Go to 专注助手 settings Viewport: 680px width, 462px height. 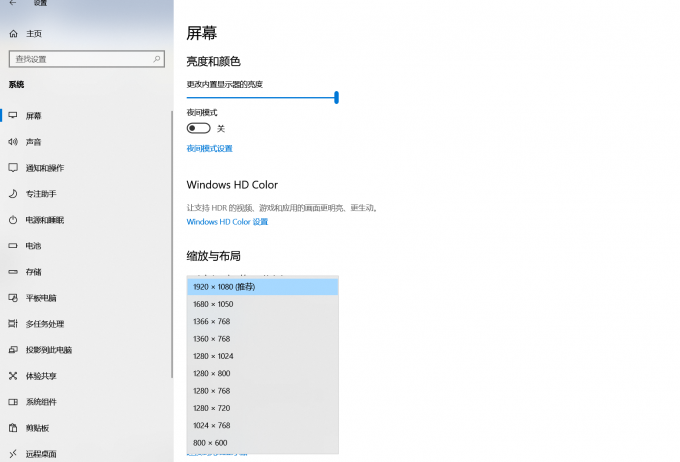(41, 194)
